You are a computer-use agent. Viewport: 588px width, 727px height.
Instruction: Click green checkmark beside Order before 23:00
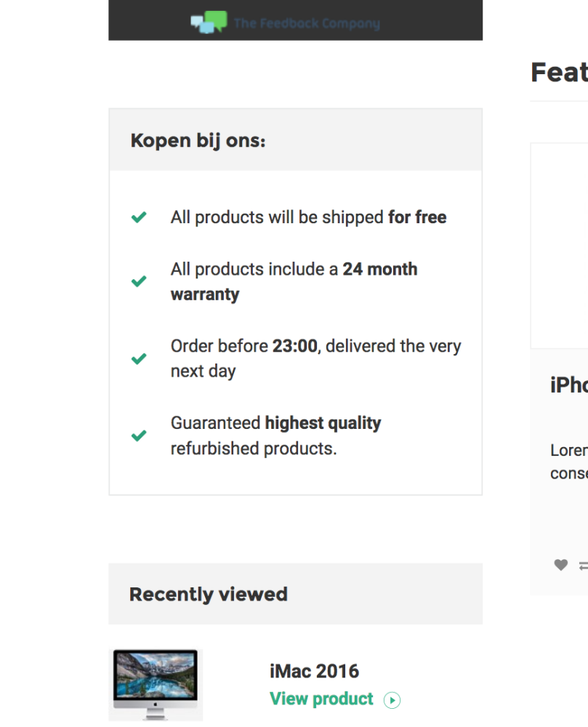coord(139,358)
